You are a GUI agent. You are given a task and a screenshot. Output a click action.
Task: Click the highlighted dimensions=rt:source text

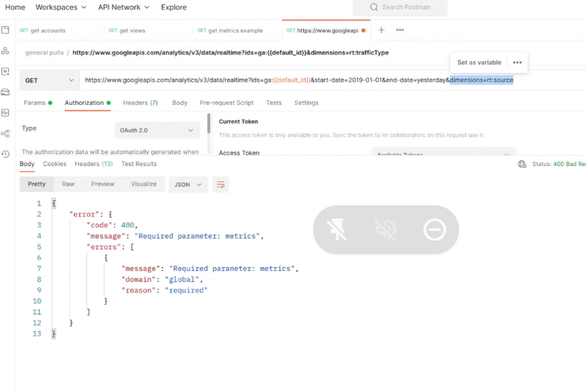tap(481, 80)
